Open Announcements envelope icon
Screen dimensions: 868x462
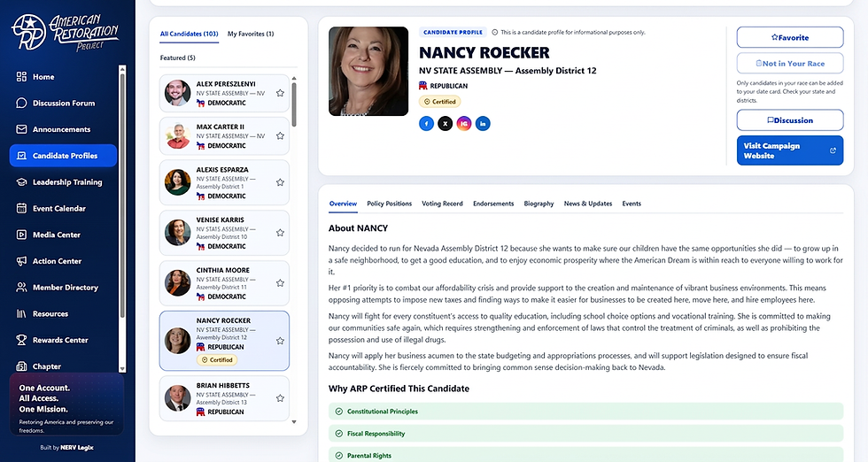coord(21,129)
